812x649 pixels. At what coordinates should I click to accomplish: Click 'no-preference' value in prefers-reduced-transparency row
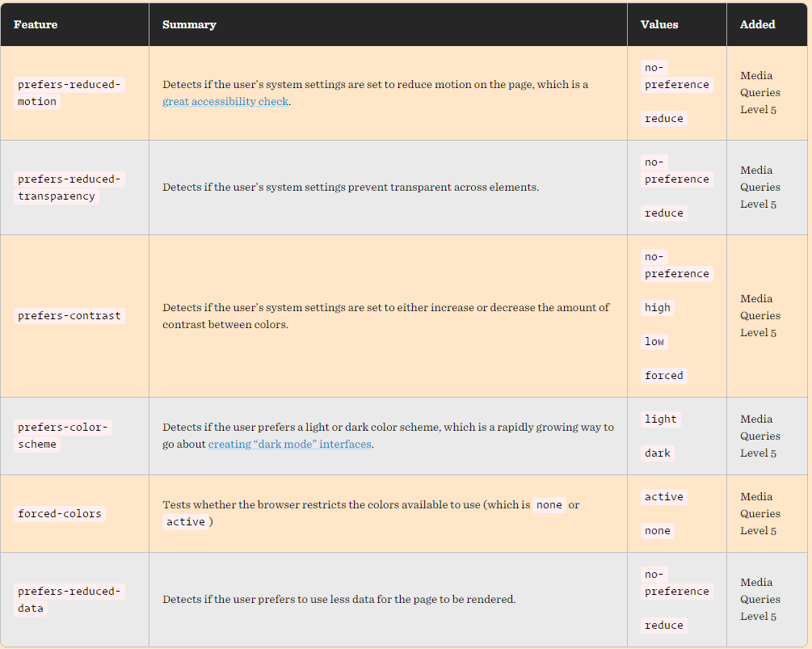tap(677, 171)
